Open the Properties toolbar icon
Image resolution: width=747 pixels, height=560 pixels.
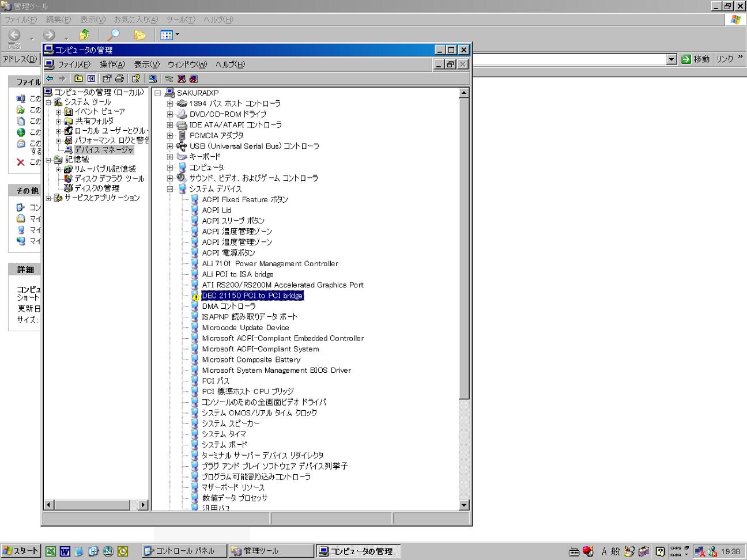pyautogui.click(x=107, y=78)
